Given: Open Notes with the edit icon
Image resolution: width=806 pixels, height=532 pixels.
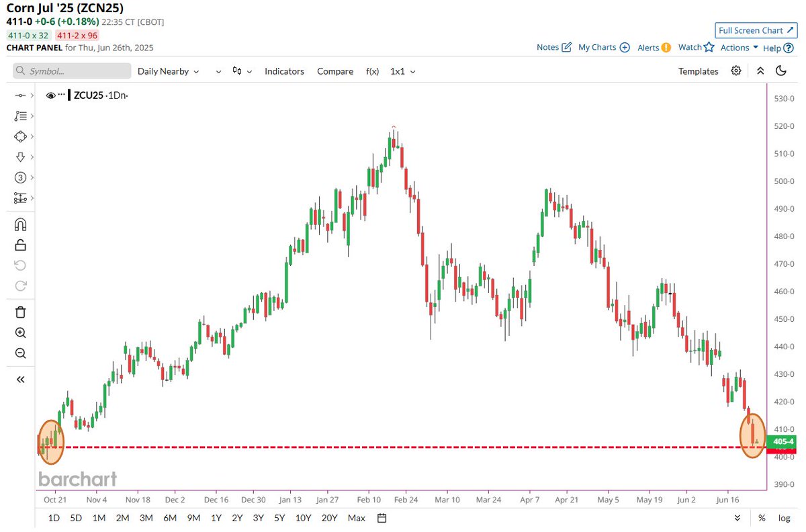Looking at the screenshot, I should click(x=554, y=47).
